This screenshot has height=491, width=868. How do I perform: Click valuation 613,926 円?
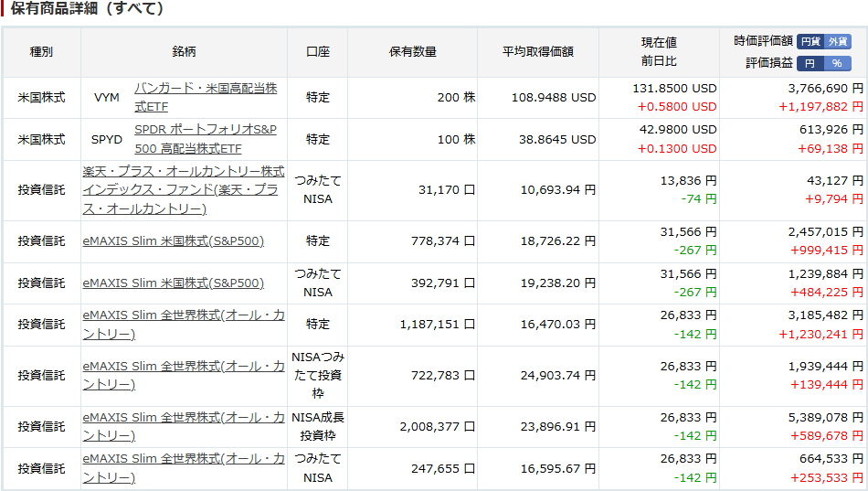point(831,130)
